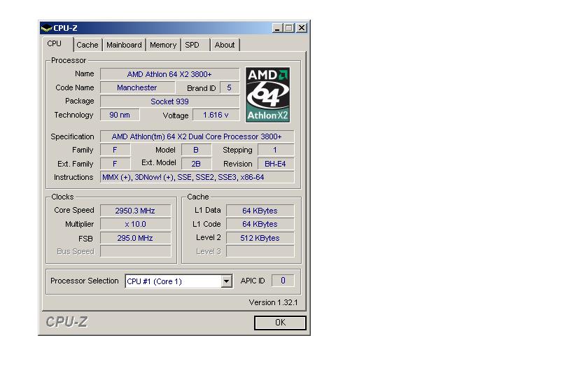Screen dimensions: 588x387
Task: Click the APIC ID value '0'
Action: click(x=283, y=281)
